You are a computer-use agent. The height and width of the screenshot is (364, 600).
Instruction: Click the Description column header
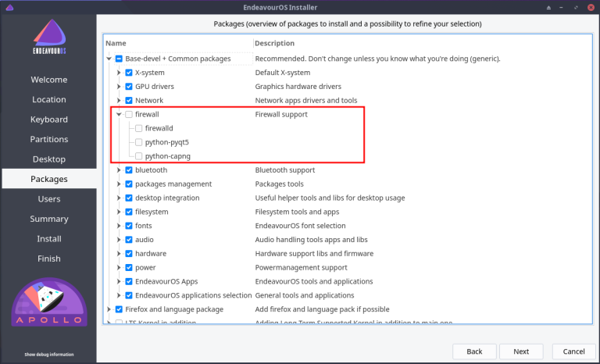tap(274, 43)
